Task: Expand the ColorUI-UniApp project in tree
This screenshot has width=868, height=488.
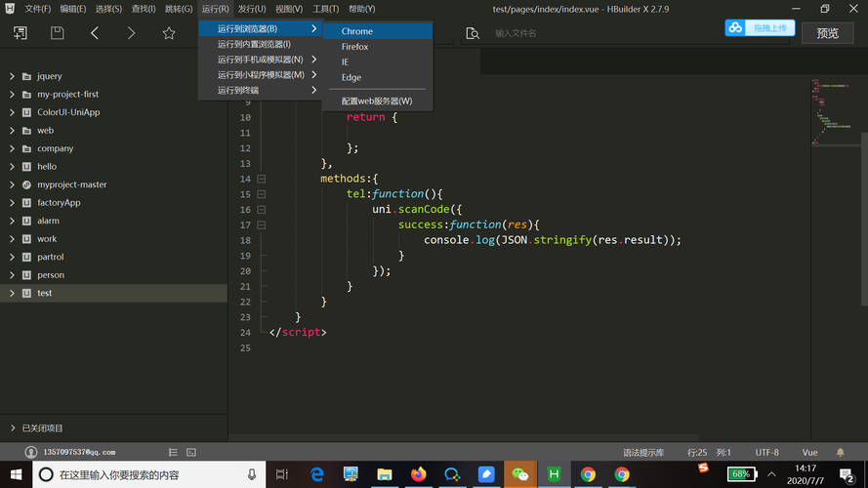Action: (12, 112)
